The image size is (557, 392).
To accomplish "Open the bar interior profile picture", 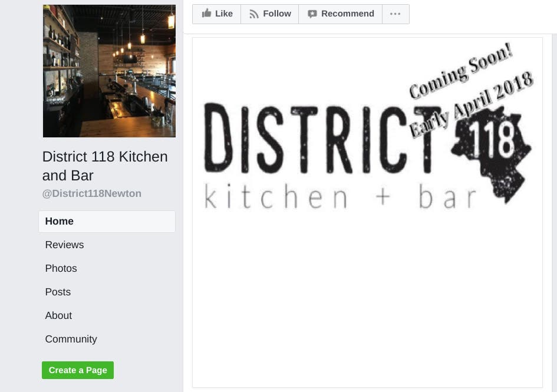I will pyautogui.click(x=109, y=71).
